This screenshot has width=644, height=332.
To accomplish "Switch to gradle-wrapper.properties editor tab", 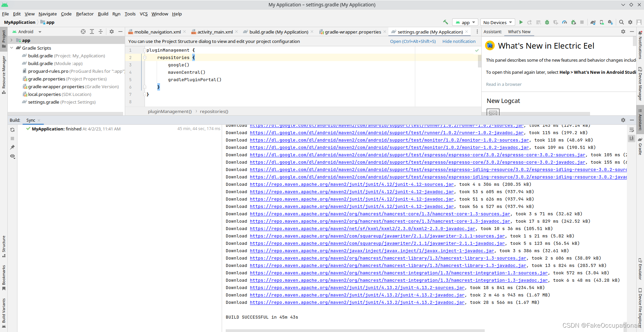I will [353, 32].
